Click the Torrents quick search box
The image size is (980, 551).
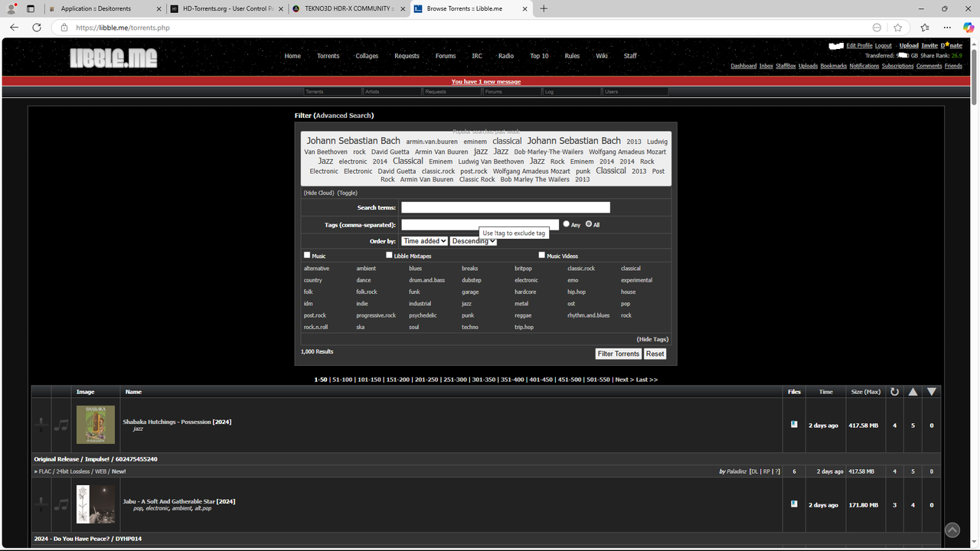click(332, 92)
